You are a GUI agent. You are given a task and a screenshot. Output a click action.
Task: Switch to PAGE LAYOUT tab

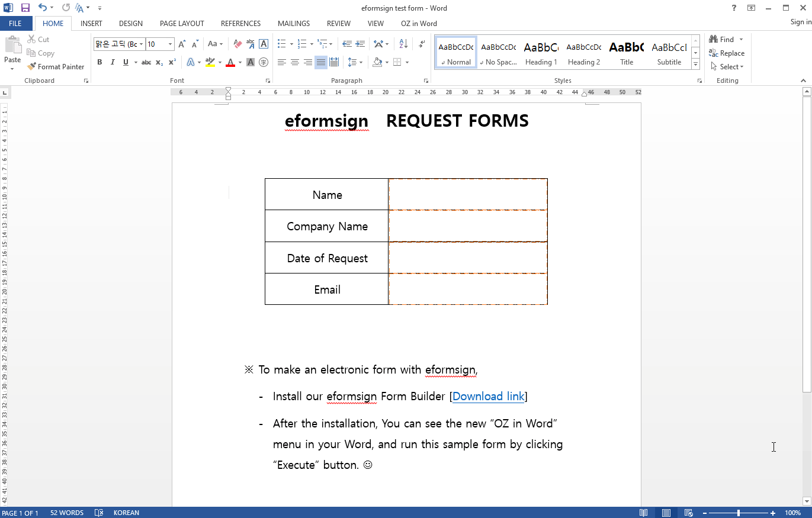(x=182, y=24)
